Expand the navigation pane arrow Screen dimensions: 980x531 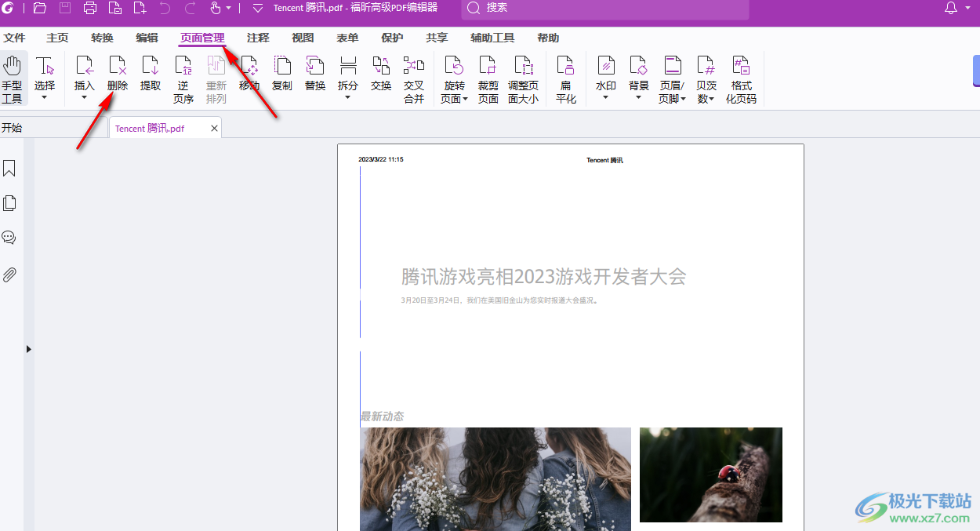29,349
